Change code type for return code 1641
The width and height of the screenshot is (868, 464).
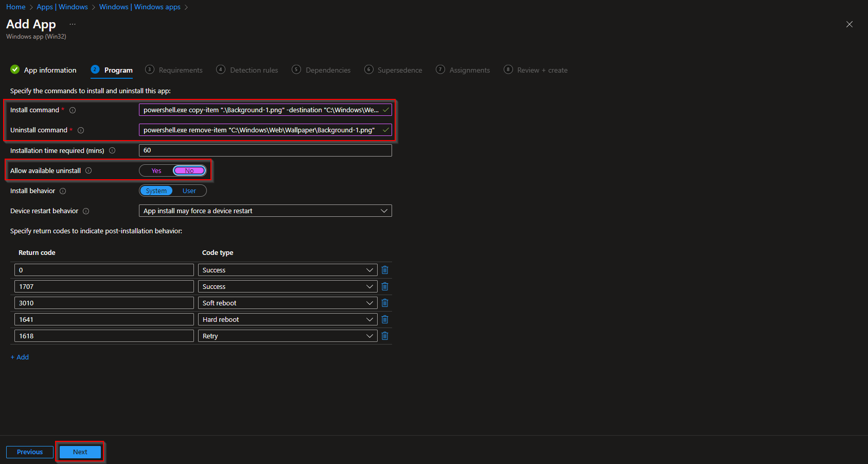(x=369, y=319)
